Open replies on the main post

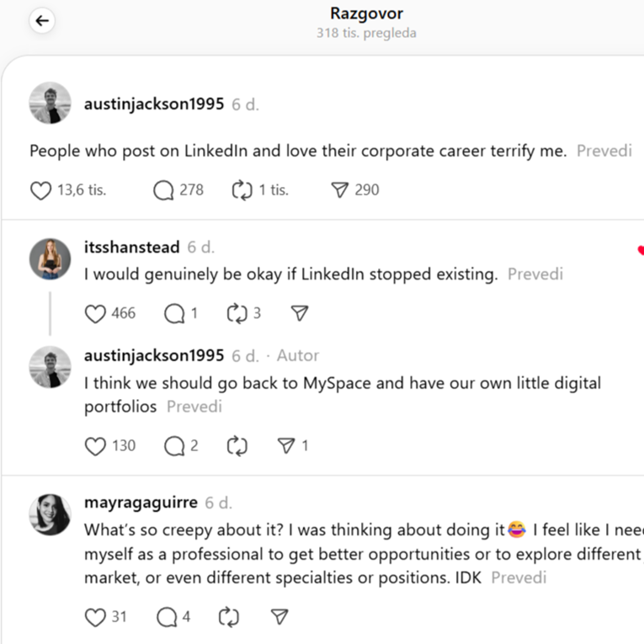coord(163,190)
